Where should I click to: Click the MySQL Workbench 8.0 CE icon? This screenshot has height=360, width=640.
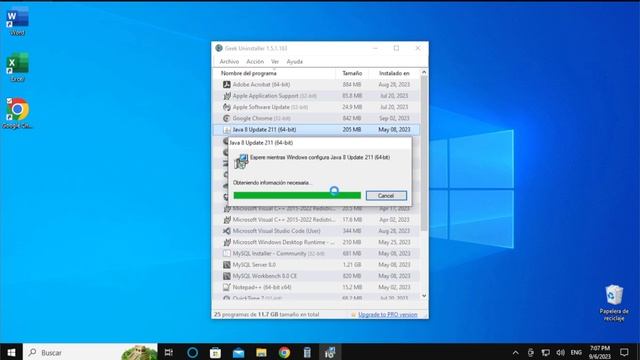[227, 276]
